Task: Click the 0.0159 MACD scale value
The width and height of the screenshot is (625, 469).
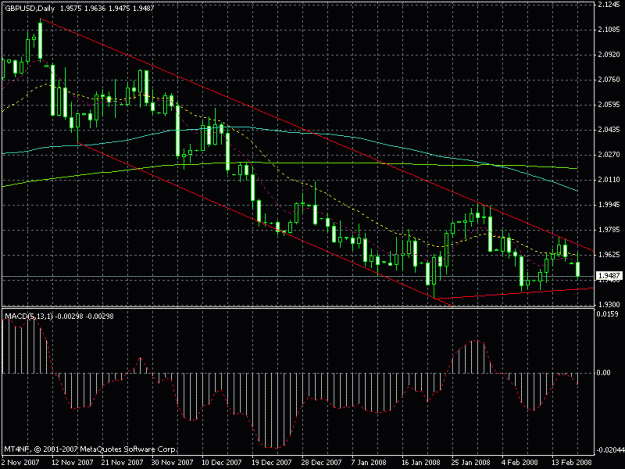Action: click(607, 314)
